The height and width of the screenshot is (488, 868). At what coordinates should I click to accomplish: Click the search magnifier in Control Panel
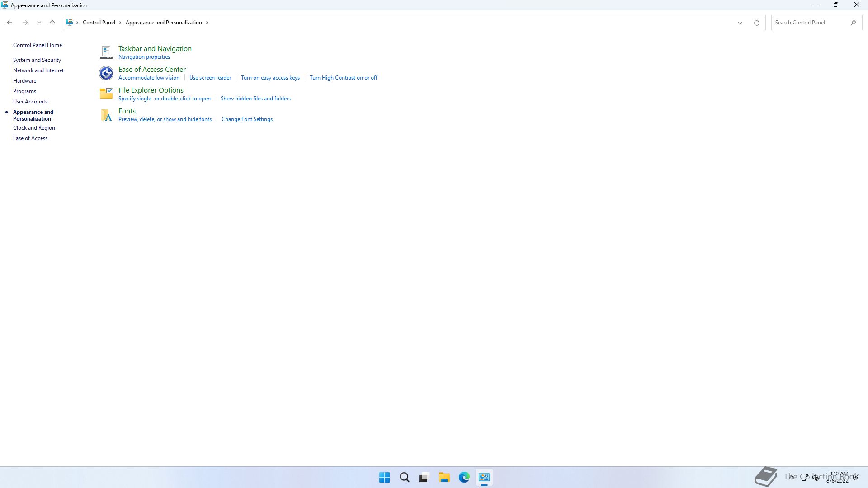click(853, 23)
